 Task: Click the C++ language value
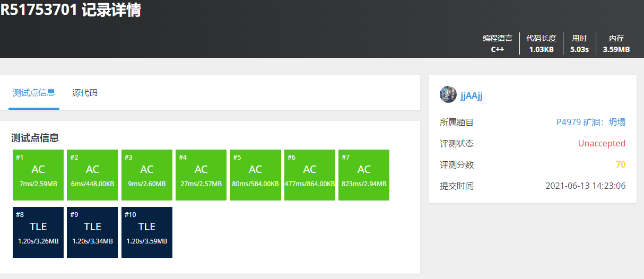click(x=498, y=49)
